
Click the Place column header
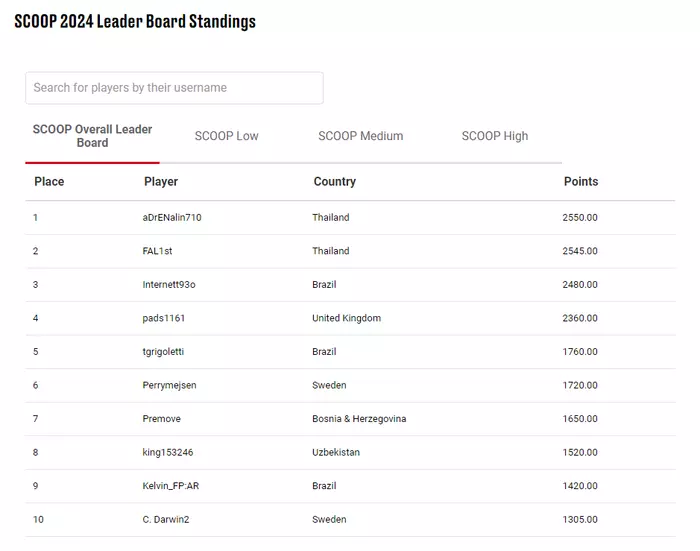49,181
